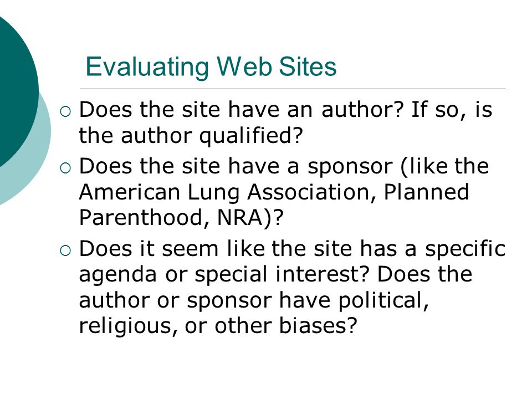Click the word 'sponsor' in second bullet
The image size is (532, 399).
click(x=350, y=167)
